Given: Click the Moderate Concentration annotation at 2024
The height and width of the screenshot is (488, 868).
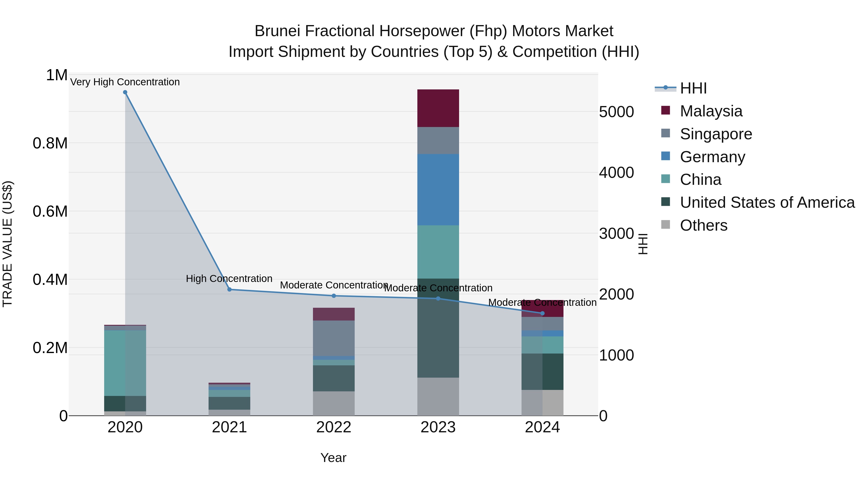Looking at the screenshot, I should tap(542, 302).
